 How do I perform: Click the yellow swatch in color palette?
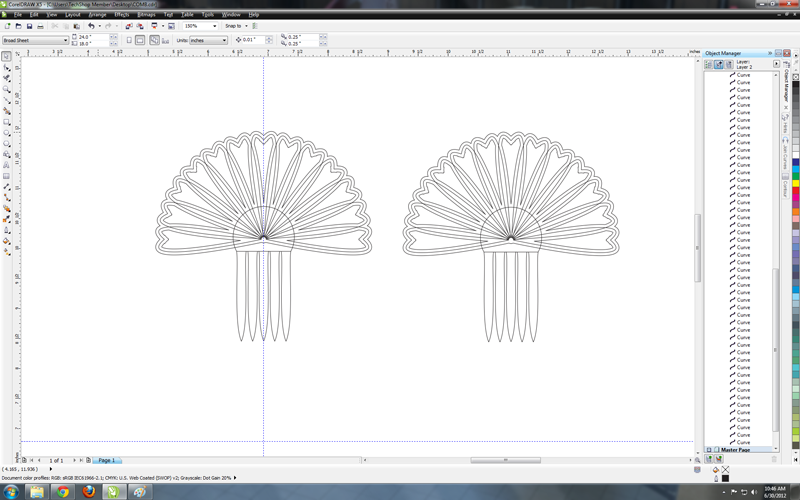point(795,183)
